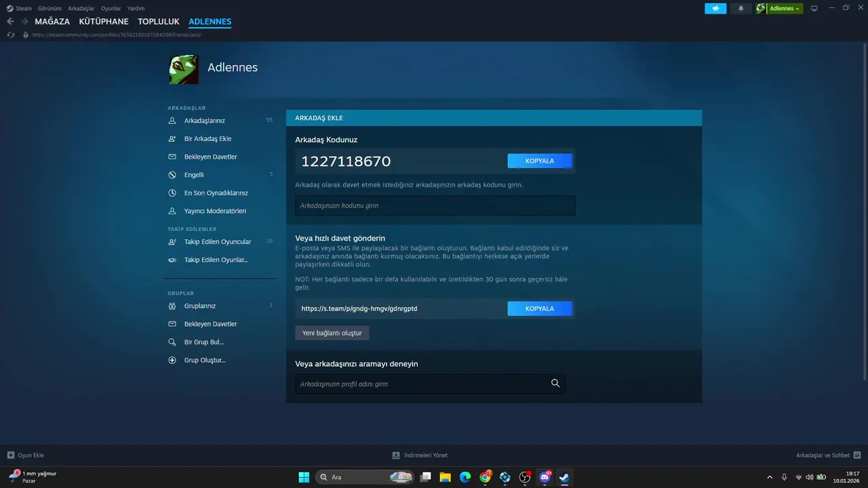Open File Explorer from the taskbar
Image resolution: width=868 pixels, height=488 pixels.
click(446, 477)
